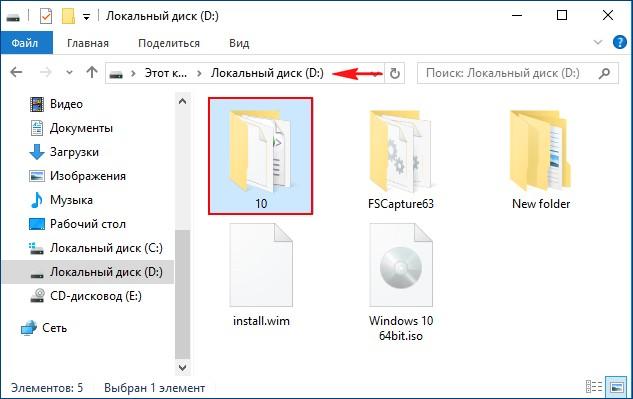Expand the ribbon with the chevron
The image size is (633, 399).
598,42
